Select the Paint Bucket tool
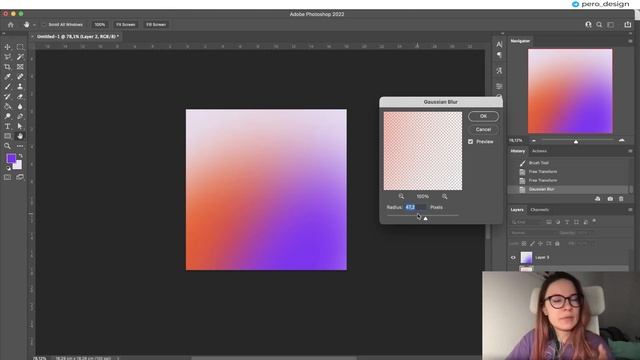 [7, 106]
